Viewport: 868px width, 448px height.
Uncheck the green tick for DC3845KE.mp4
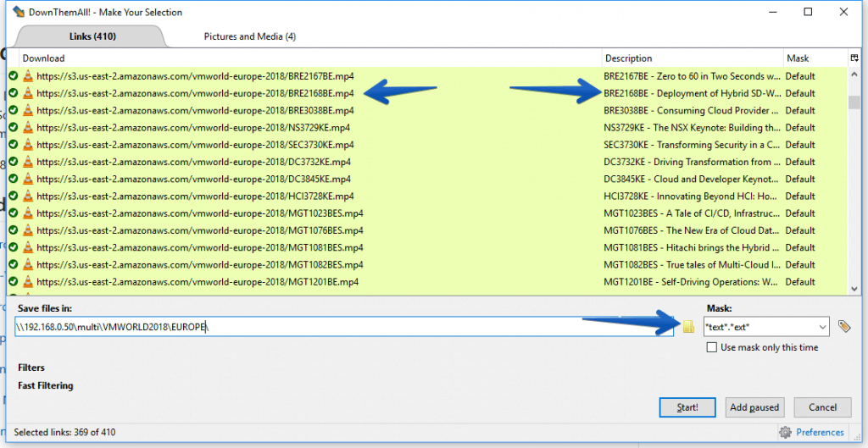tap(14, 180)
